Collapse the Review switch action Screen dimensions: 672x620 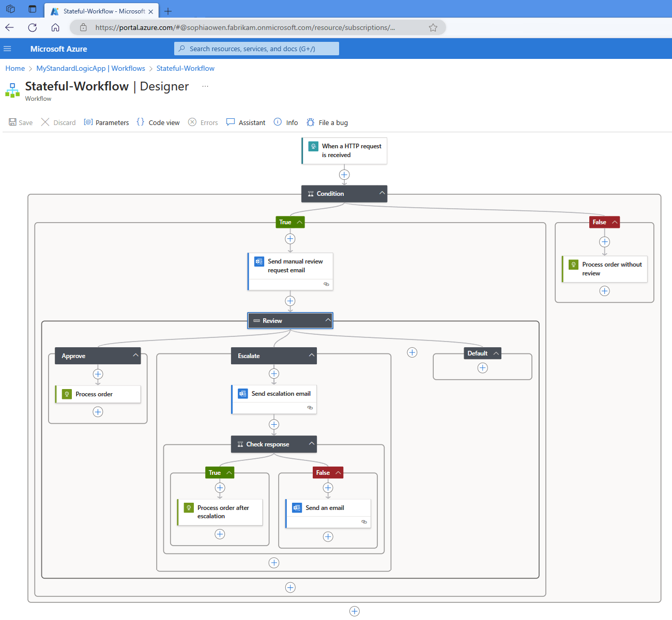tap(328, 320)
